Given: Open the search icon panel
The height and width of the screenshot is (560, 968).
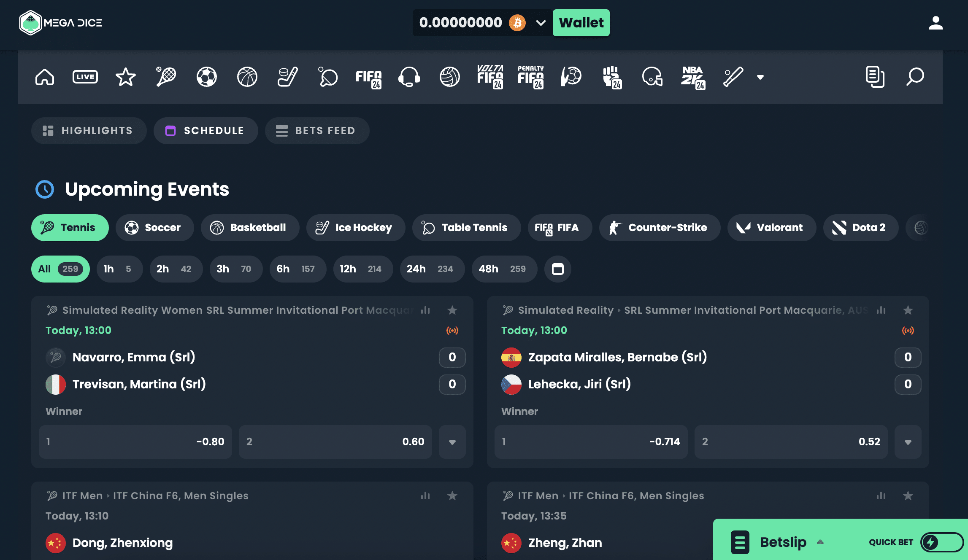Looking at the screenshot, I should coord(915,77).
